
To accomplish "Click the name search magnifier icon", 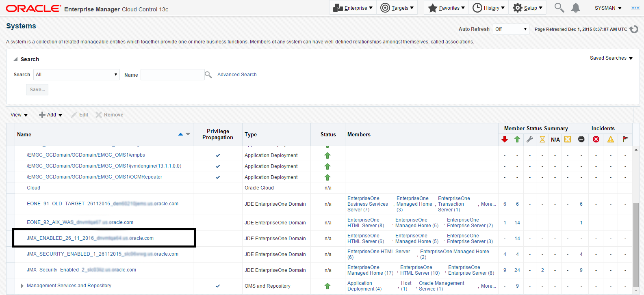I will click(x=208, y=75).
